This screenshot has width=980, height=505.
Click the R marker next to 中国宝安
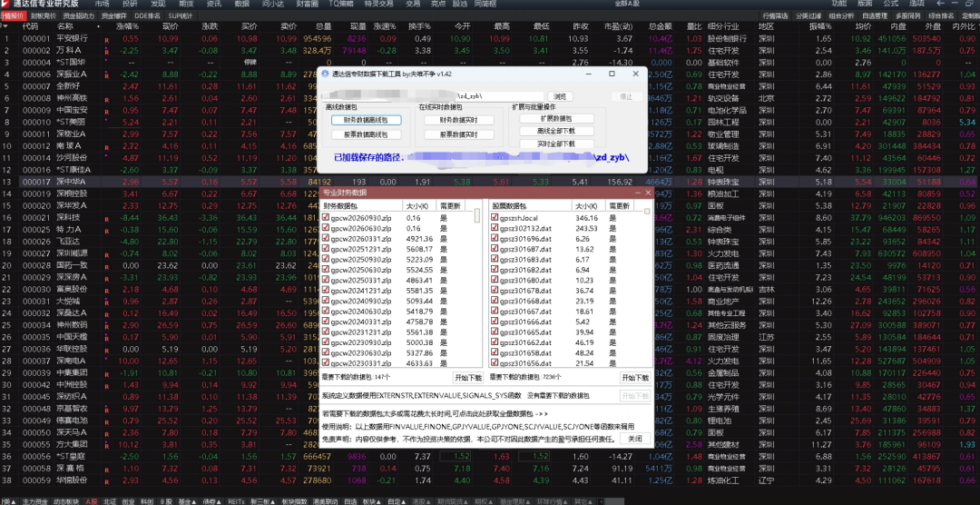[107, 112]
